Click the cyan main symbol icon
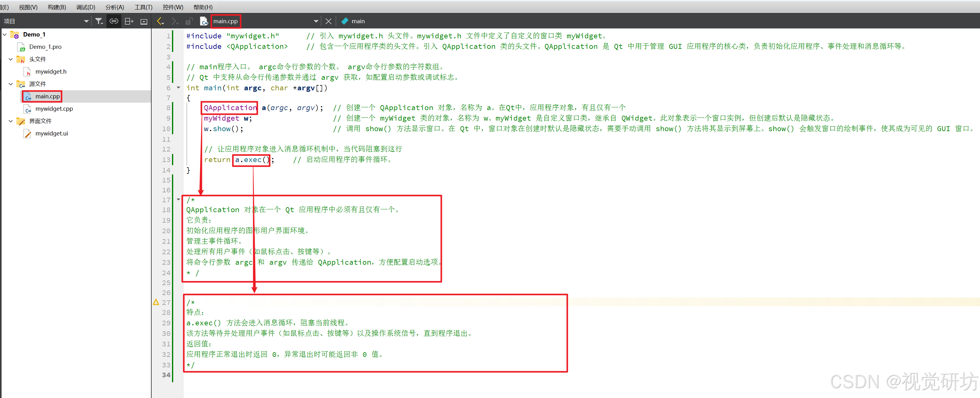Screen dimensions: 980x398 coord(345,21)
